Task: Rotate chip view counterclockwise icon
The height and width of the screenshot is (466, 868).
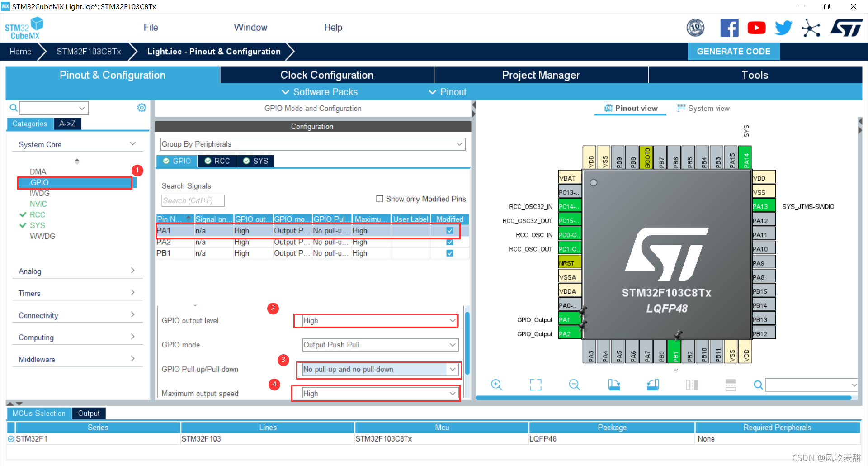Action: click(x=653, y=385)
